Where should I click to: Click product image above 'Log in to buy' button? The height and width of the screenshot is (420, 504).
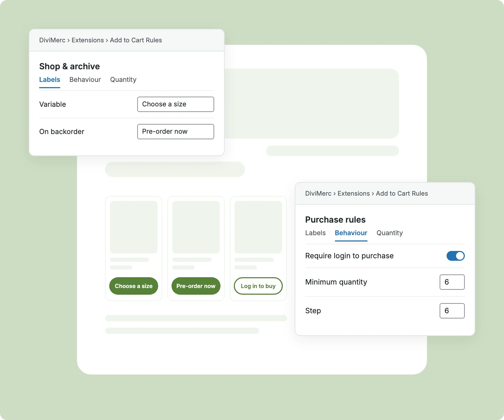[x=258, y=227]
